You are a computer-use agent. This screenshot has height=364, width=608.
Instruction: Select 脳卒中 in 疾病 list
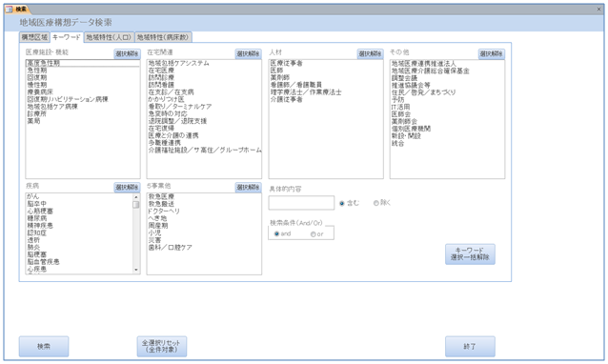[x=79, y=204]
